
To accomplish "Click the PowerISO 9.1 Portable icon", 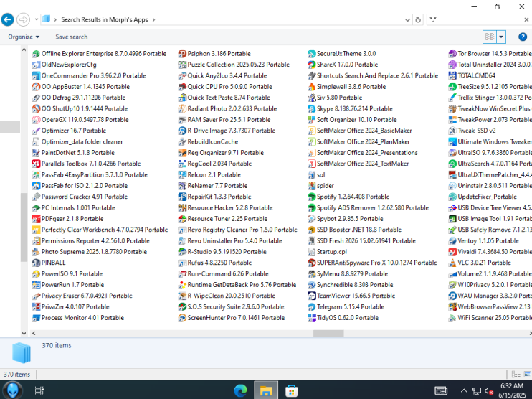I will coord(36,273).
